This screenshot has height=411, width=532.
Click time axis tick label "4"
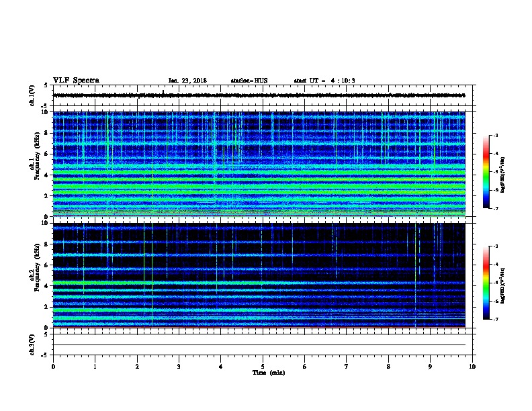tap(221, 366)
